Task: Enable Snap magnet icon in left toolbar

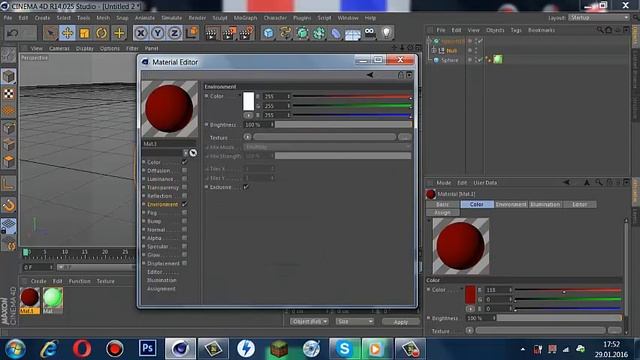Action: coord(9,205)
